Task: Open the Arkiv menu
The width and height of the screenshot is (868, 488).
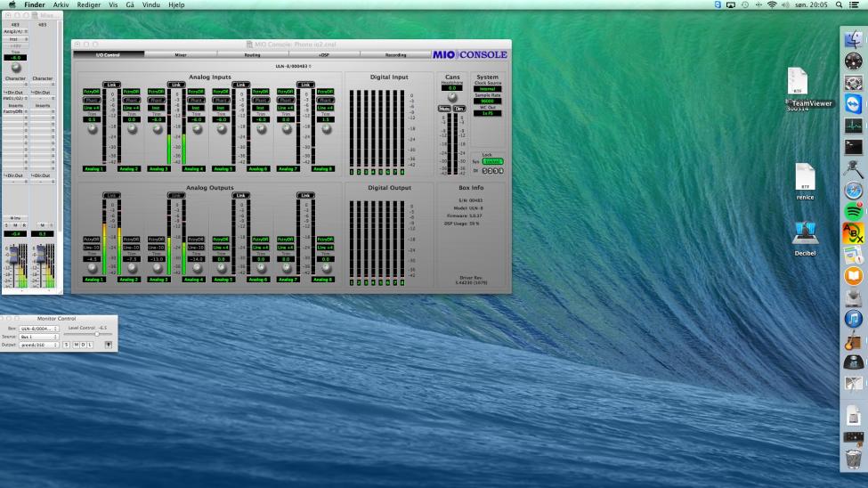Action: (x=61, y=4)
